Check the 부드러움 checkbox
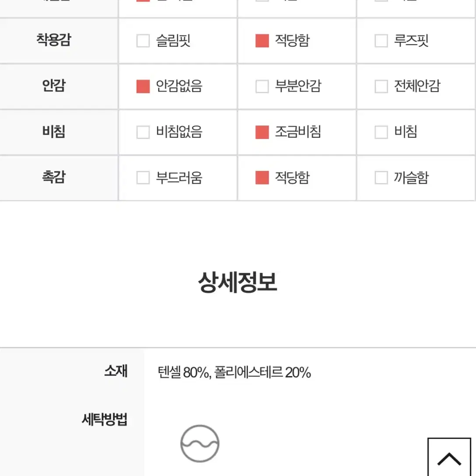This screenshot has height=476, width=476. (143, 177)
